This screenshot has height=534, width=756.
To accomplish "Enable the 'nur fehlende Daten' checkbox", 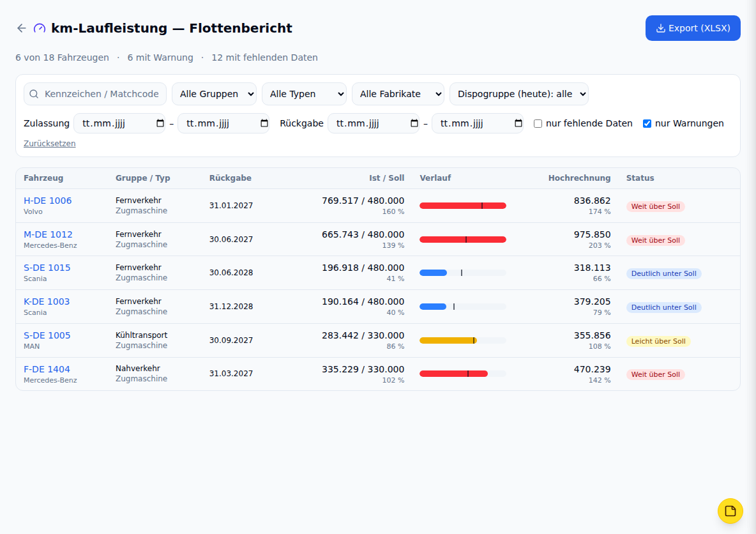I will pos(538,124).
